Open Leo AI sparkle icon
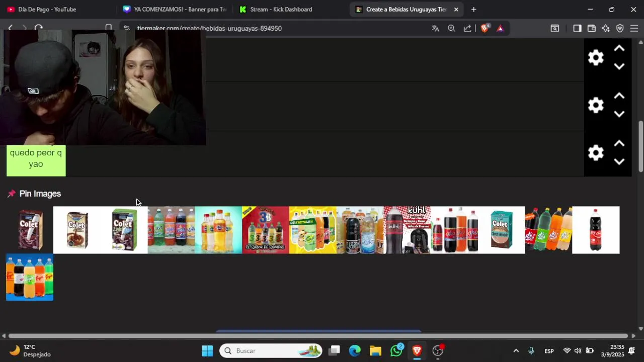644x362 pixels. coord(606,28)
